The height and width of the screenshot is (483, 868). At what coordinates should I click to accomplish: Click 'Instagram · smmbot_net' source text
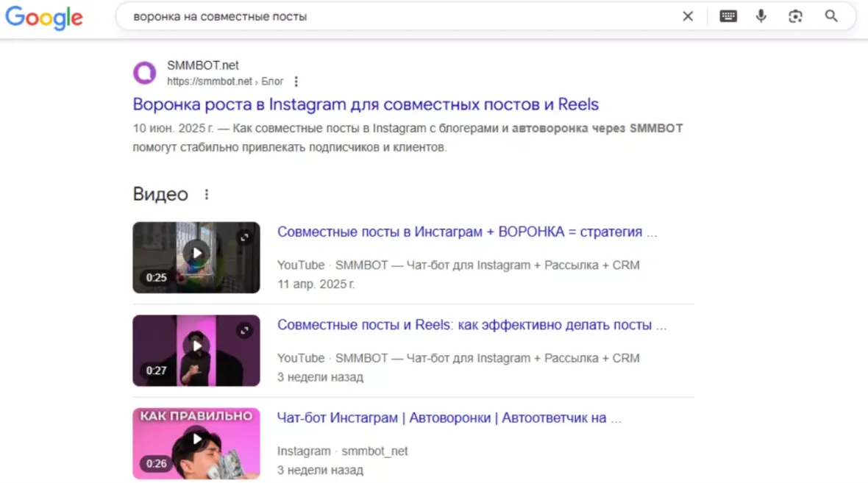point(342,451)
